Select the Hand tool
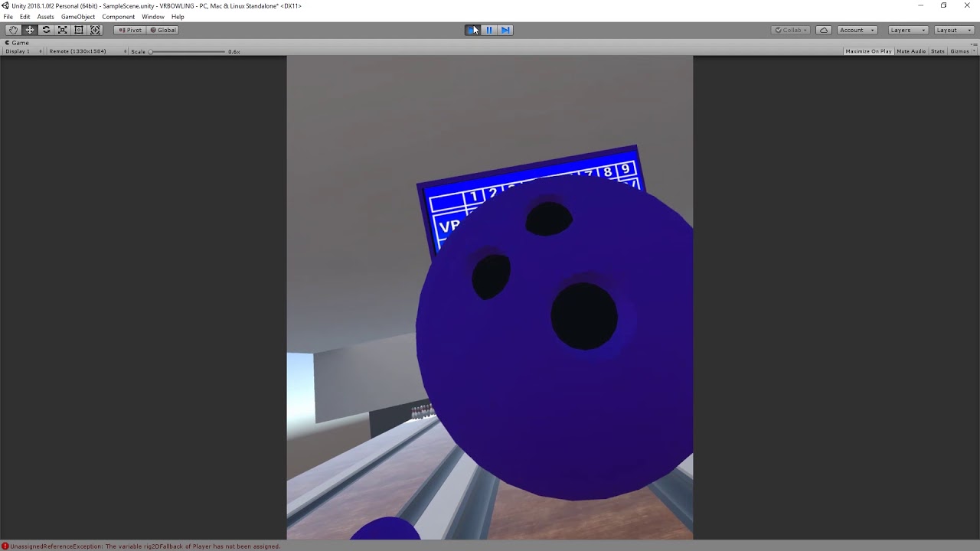The image size is (980, 551). (13, 30)
